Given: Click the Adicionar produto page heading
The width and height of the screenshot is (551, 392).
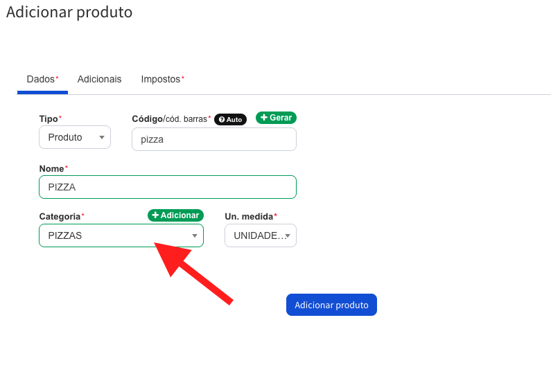Looking at the screenshot, I should click(x=69, y=12).
